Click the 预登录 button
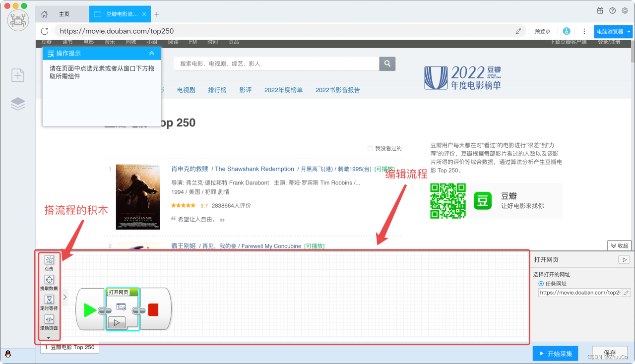 [542, 31]
